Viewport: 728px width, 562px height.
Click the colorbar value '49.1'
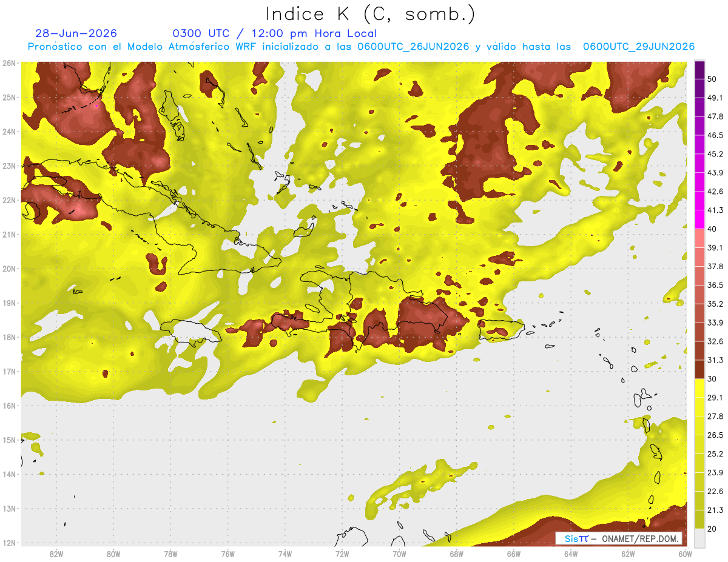click(x=715, y=98)
